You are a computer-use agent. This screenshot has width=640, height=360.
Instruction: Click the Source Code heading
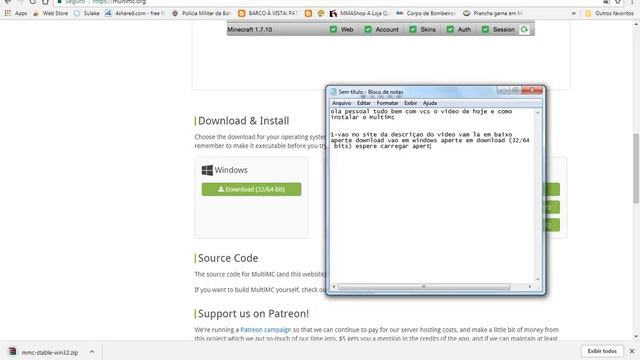[x=228, y=258]
